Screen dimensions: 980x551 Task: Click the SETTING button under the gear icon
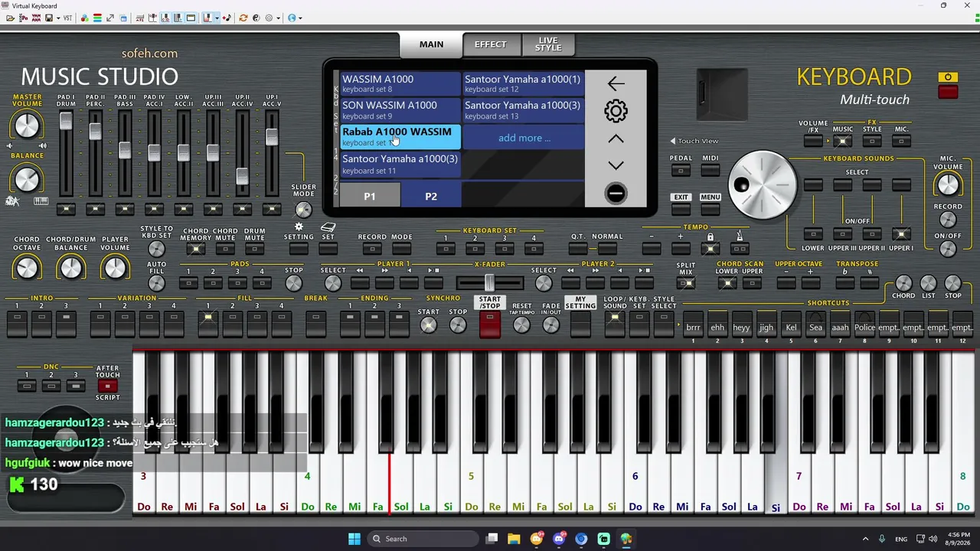click(299, 248)
